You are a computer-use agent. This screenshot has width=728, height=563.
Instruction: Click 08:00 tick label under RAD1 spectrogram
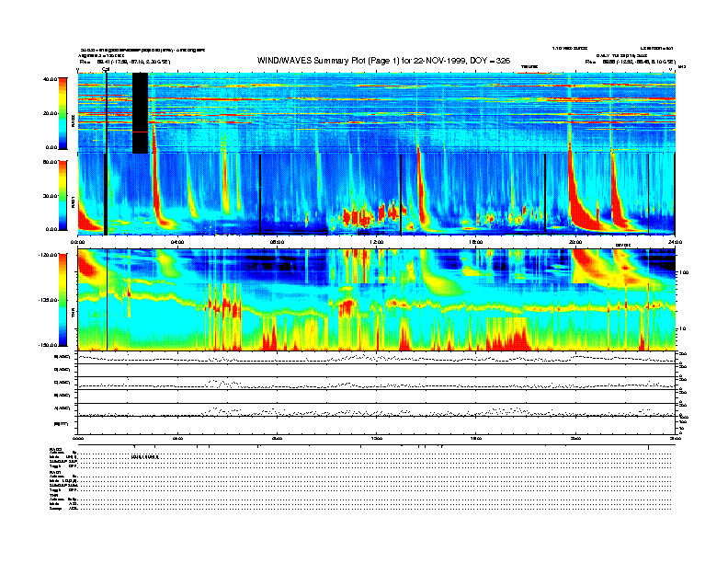point(277,242)
